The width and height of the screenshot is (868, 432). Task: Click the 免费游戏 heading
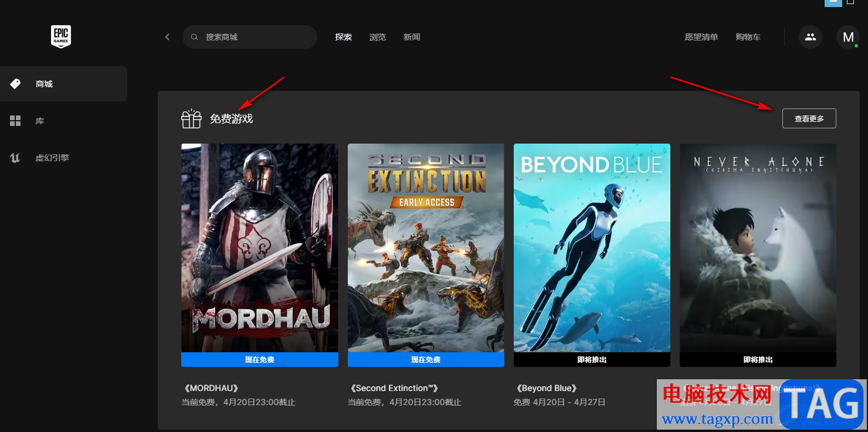pos(231,118)
